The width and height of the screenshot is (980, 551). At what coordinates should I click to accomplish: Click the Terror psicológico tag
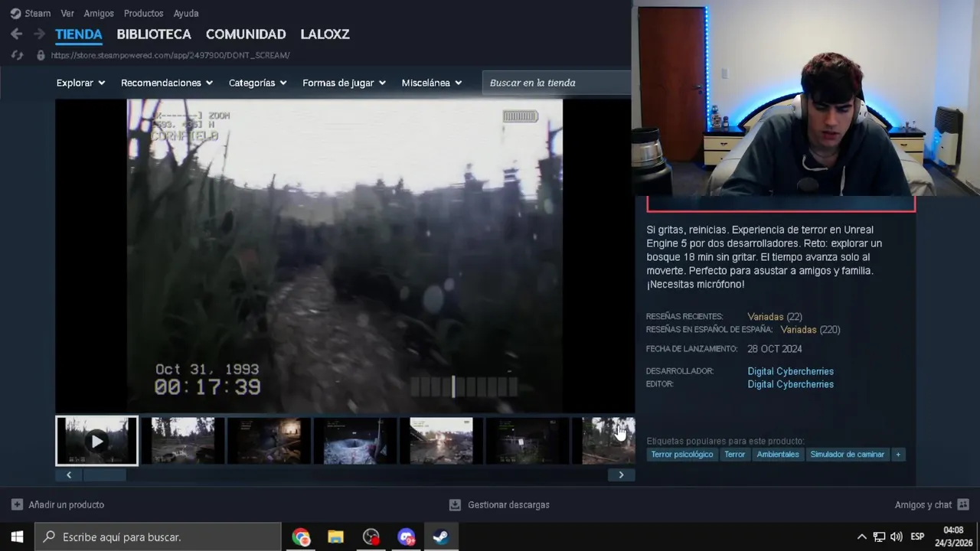681,455
